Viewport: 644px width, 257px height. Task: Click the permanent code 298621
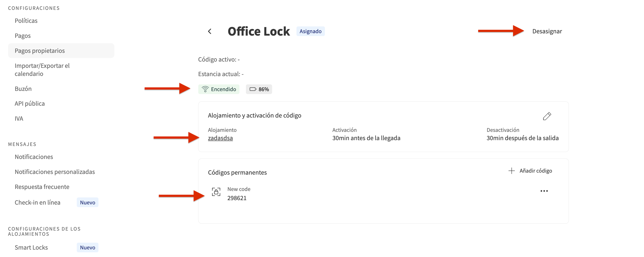(237, 198)
